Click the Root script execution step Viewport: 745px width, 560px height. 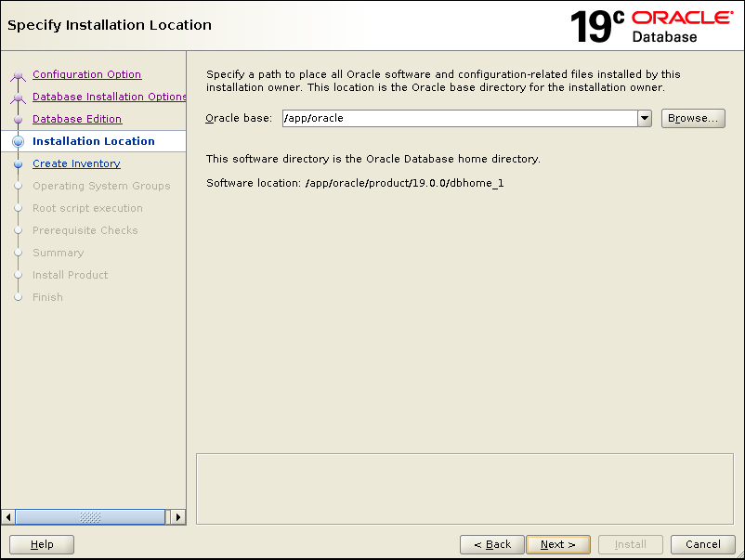pos(87,208)
